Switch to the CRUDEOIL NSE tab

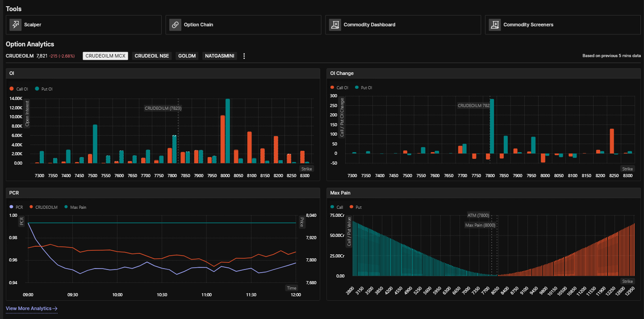[152, 56]
